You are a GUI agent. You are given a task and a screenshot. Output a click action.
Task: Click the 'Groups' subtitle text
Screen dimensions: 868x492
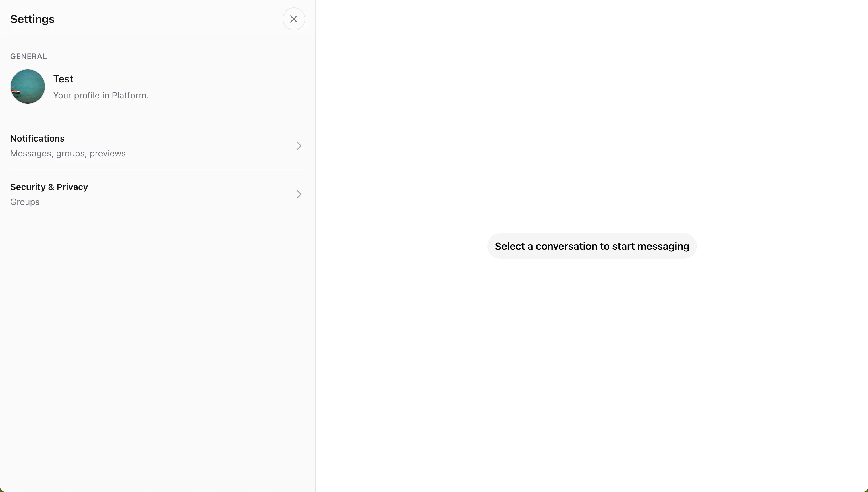(x=25, y=202)
